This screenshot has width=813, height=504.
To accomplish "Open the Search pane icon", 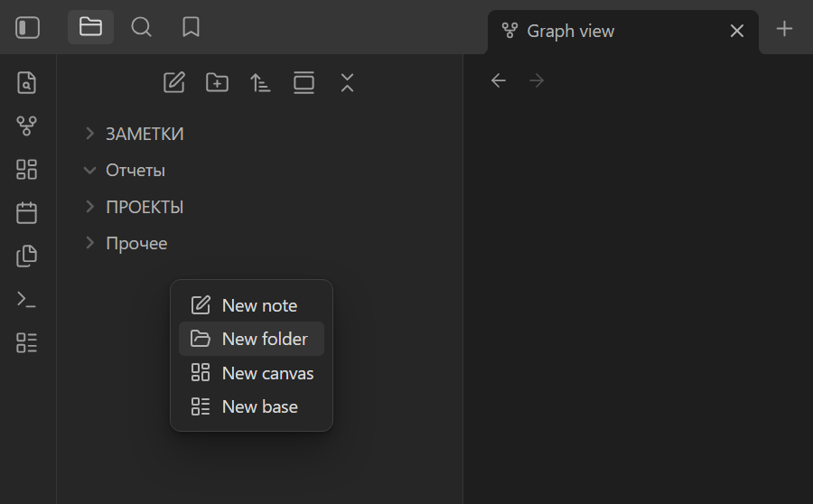I will click(x=141, y=27).
